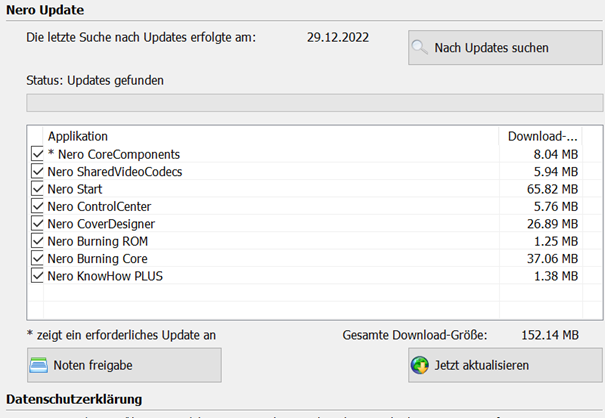The height and width of the screenshot is (418, 605).
Task: Toggle the Nero CoverDesigner checkbox
Action: pos(38,223)
